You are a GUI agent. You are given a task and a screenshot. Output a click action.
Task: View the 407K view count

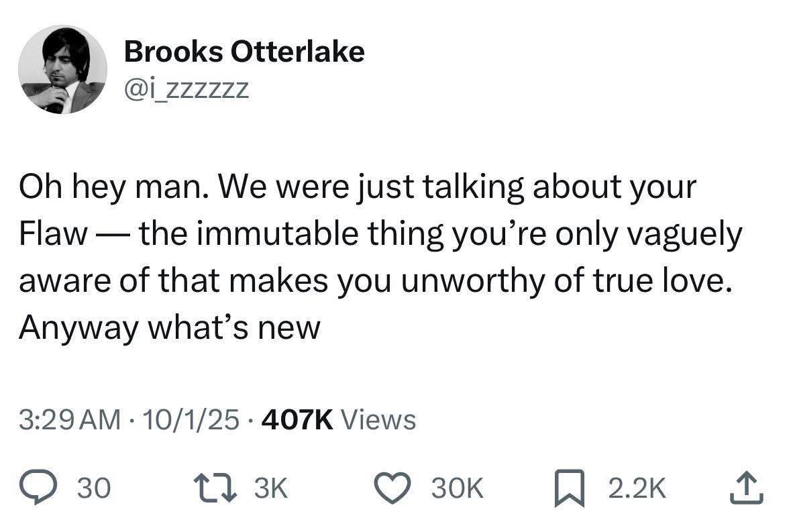coord(301,420)
